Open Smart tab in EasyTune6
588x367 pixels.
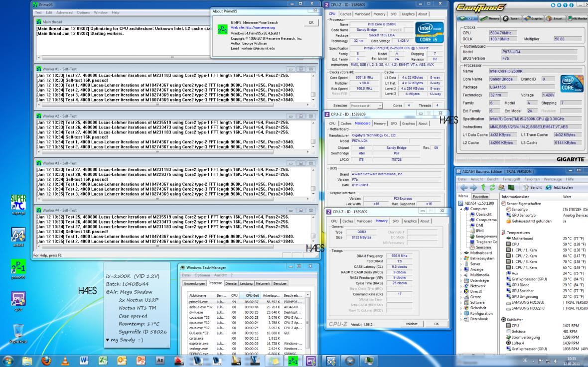555,18
